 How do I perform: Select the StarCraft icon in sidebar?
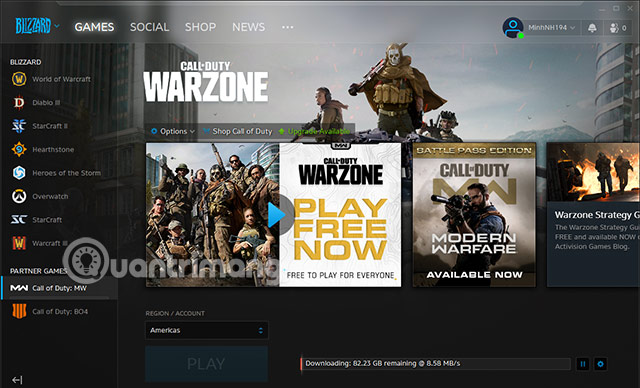pos(19,219)
